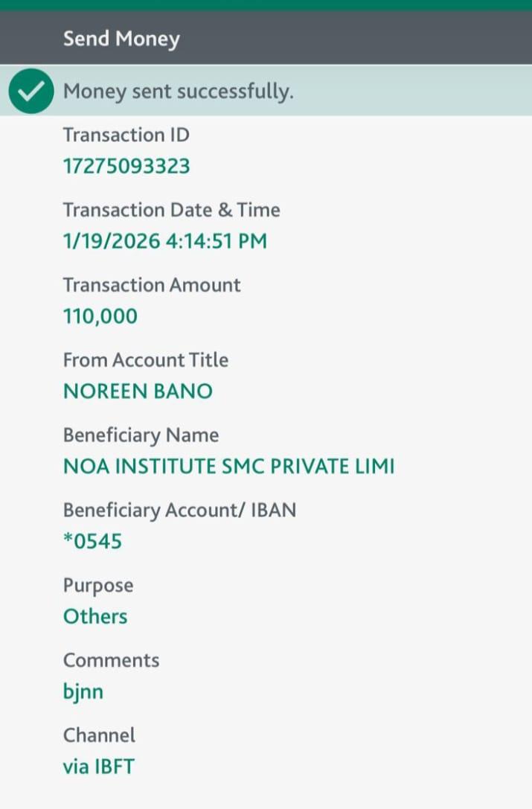Tap the Transaction Amount label
Screen dimensions: 532x809
[x=152, y=285]
